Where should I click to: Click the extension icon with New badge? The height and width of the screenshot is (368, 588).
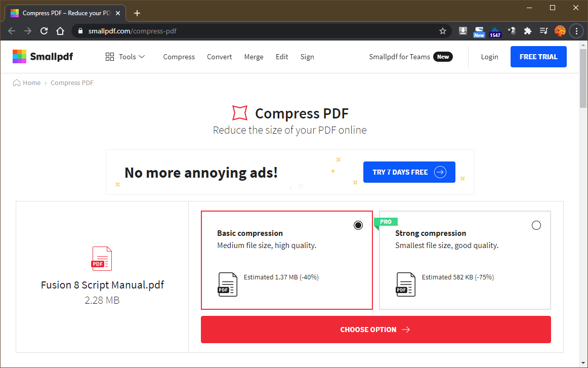click(x=479, y=32)
